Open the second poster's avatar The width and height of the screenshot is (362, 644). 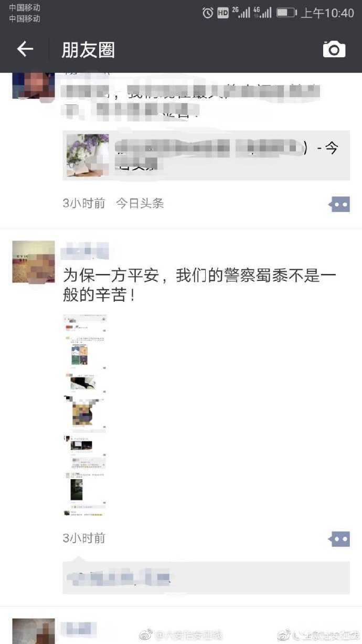pos(34,262)
